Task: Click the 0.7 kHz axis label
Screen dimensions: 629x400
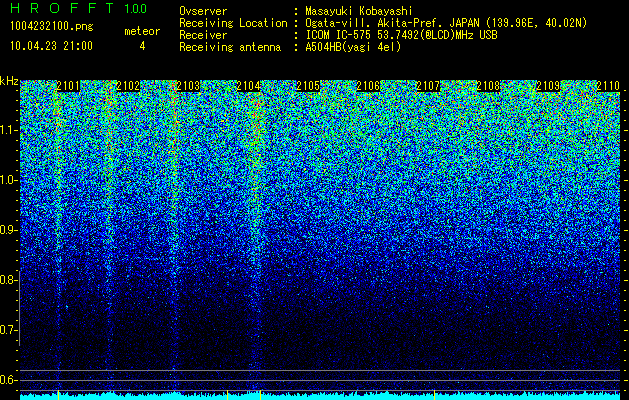Action: (8, 330)
